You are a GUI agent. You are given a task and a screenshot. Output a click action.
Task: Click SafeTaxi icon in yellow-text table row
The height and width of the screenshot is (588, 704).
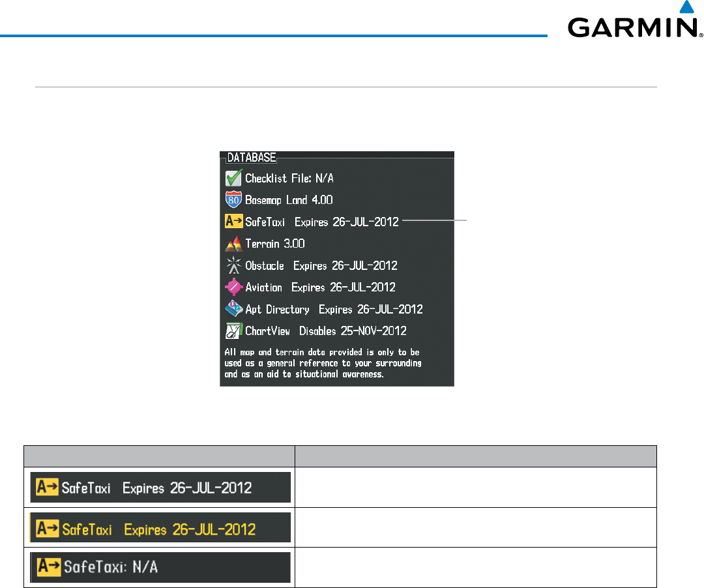click(48, 529)
